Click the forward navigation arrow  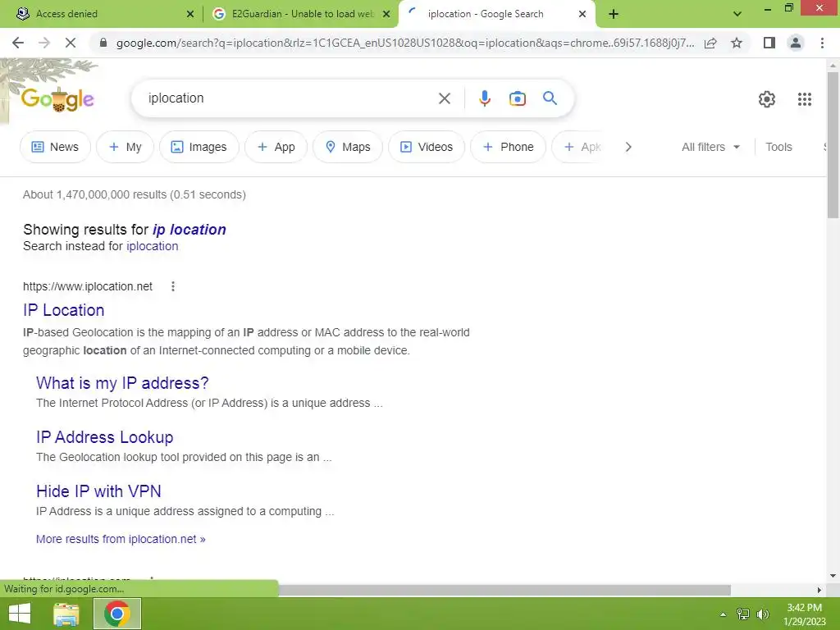click(44, 43)
